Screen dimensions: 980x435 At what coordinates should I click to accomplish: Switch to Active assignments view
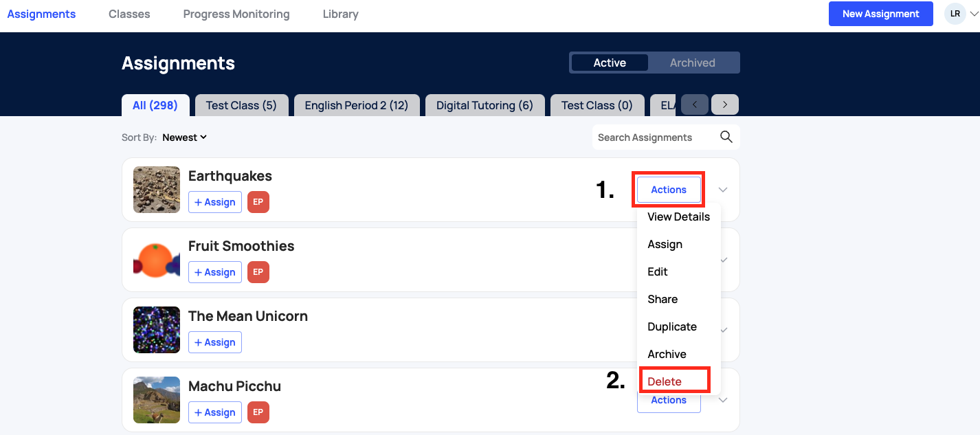tap(610, 63)
